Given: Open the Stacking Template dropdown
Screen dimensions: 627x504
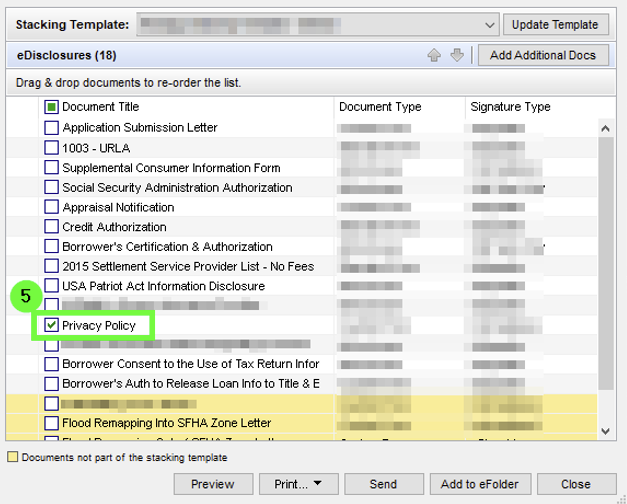Looking at the screenshot, I should coord(489,24).
